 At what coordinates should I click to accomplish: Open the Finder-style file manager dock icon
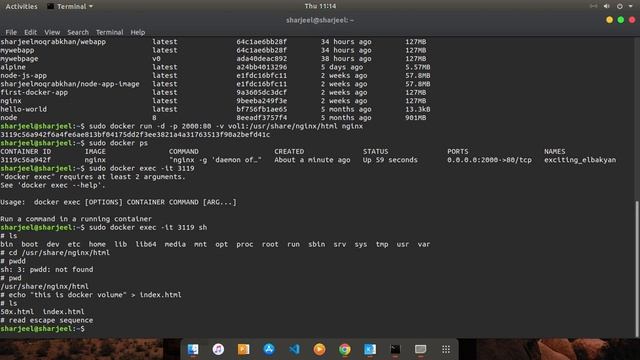pos(193,349)
